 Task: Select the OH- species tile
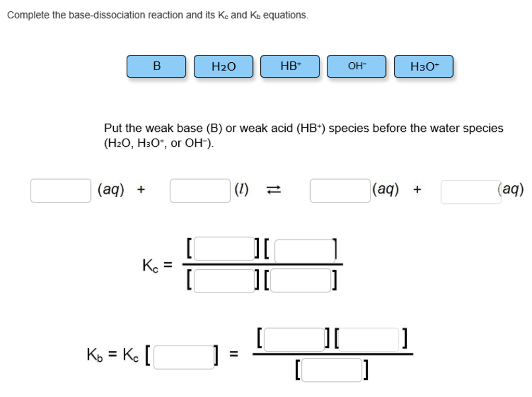tap(356, 66)
